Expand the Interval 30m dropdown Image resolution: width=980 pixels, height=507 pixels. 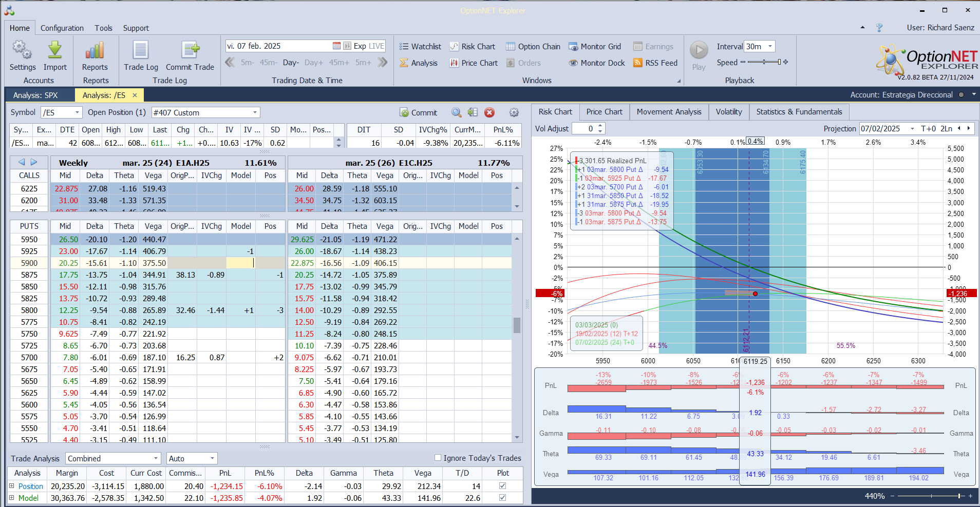(770, 47)
